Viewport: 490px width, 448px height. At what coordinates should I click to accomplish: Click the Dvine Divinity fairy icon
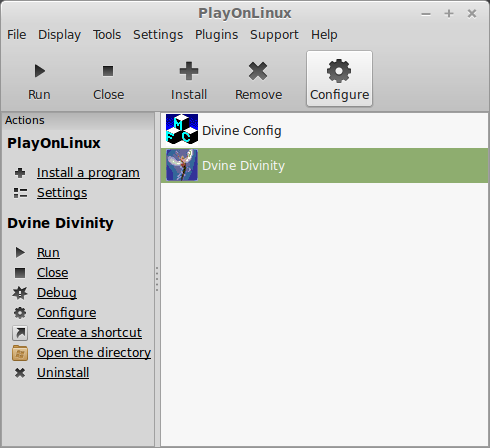(182, 165)
